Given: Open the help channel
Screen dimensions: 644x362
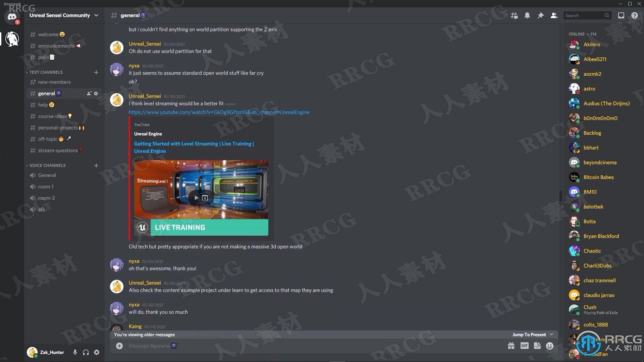Looking at the screenshot, I should coord(64,105).
